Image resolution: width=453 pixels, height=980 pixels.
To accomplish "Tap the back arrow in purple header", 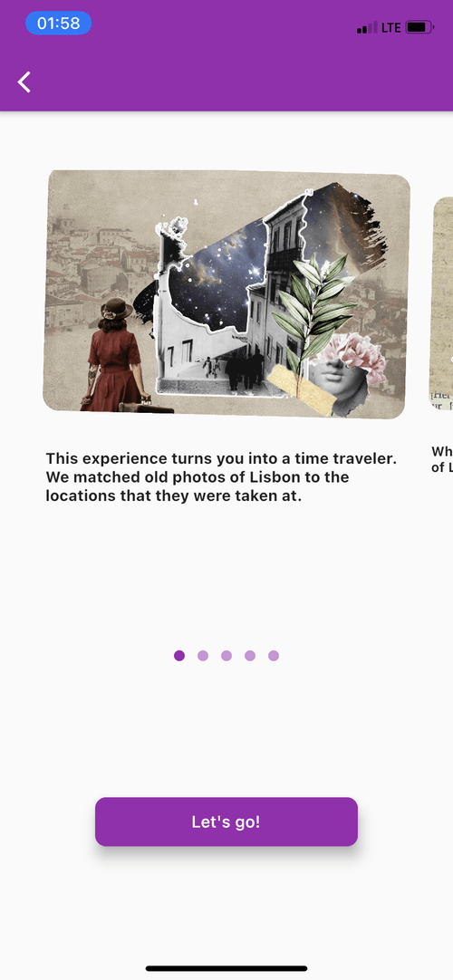I will click(x=24, y=82).
